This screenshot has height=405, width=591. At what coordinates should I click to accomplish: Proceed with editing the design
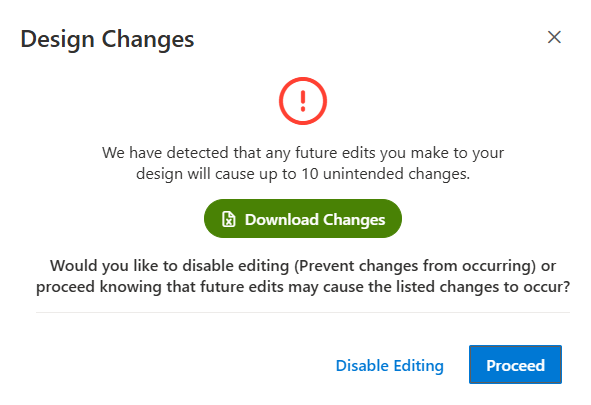click(515, 365)
